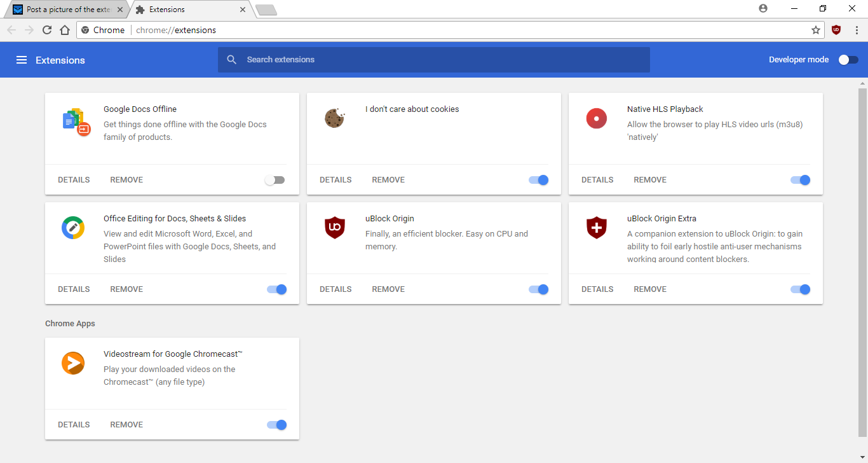Disable Office Editing for Docs, Sheets & Slides

coord(276,289)
